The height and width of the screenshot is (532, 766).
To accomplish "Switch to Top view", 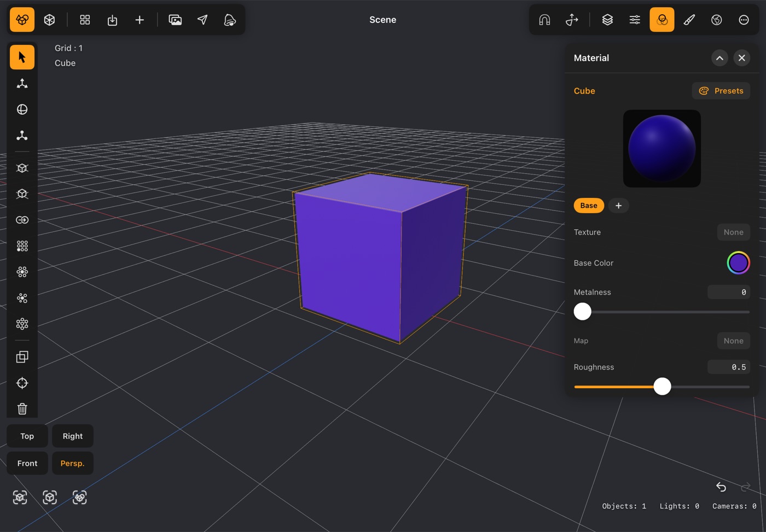I will [x=27, y=436].
